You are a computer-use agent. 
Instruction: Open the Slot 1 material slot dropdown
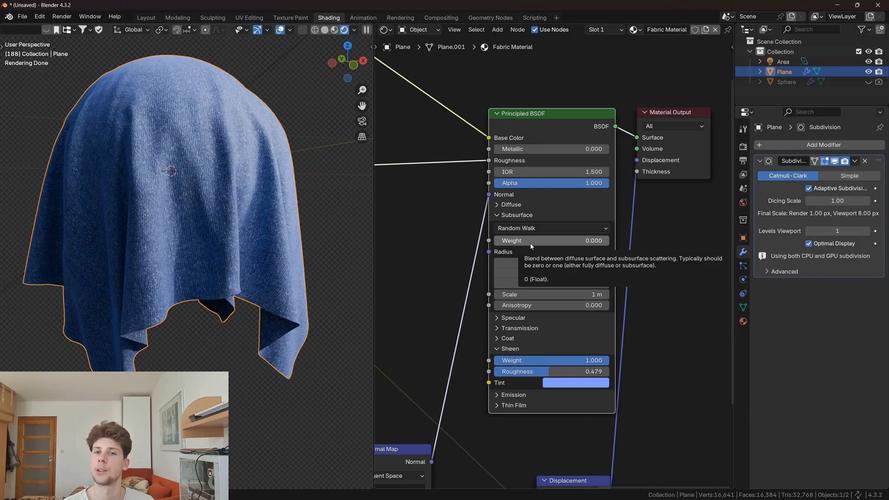point(605,29)
